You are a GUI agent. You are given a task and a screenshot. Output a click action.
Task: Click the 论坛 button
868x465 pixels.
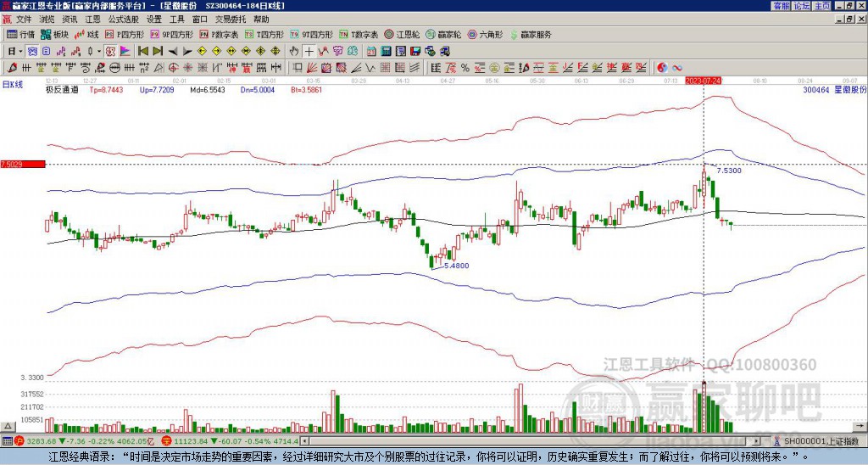tap(802, 6)
